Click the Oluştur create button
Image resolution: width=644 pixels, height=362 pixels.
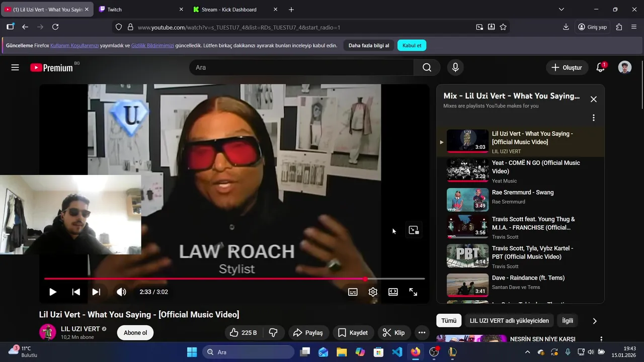click(x=567, y=67)
